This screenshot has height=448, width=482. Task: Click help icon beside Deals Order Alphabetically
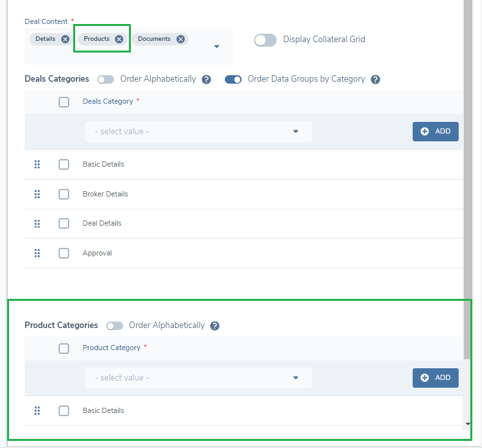pos(207,80)
